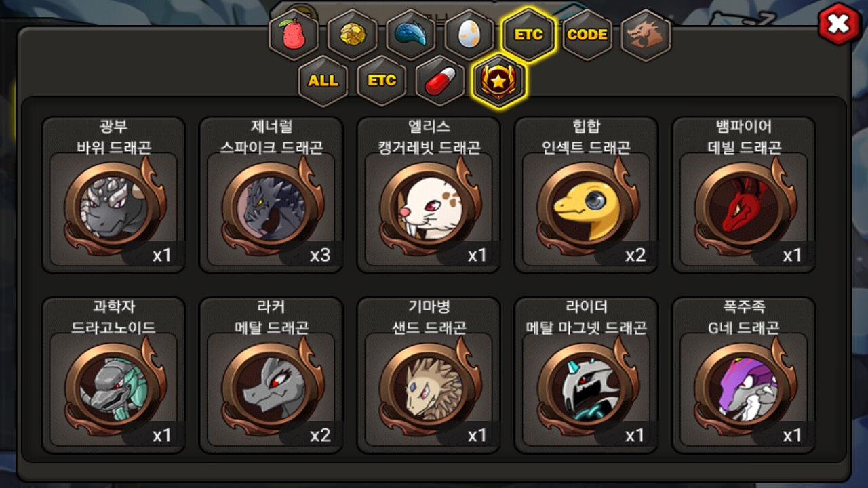Screen dimensions: 868x488
Task: Select the gray ETC subfilter
Action: tap(382, 81)
